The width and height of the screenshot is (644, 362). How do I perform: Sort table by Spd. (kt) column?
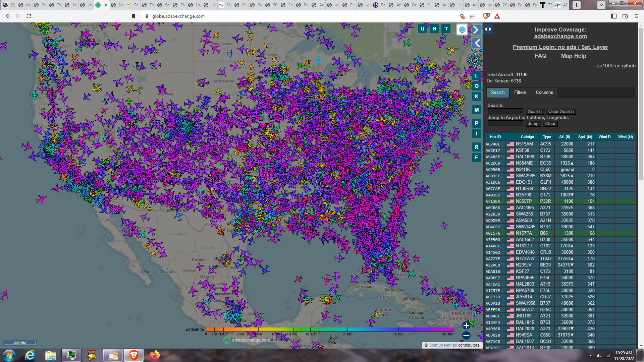[585, 137]
